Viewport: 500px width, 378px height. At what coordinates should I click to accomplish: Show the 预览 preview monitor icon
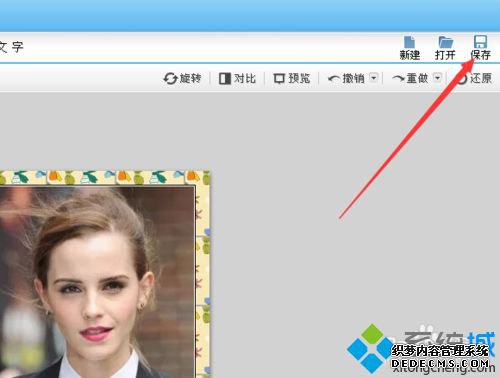[x=279, y=79]
